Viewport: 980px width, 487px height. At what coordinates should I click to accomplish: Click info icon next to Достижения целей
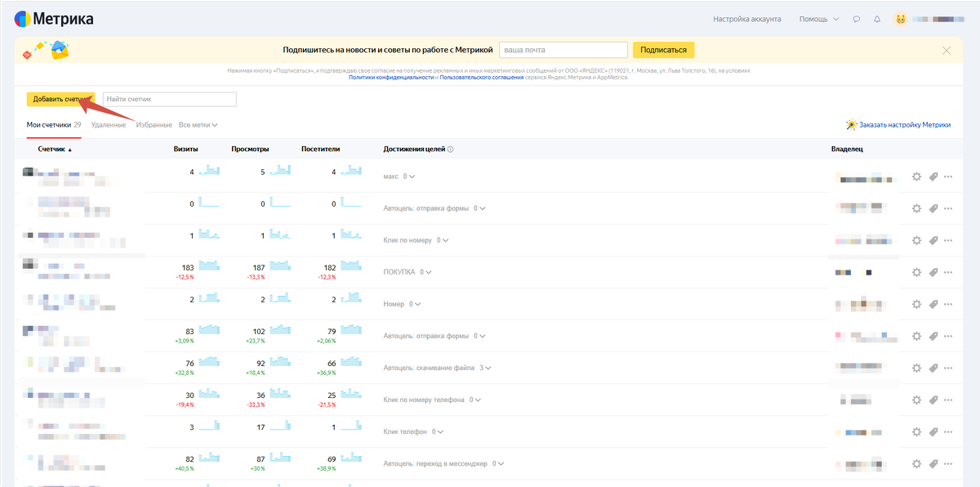[450, 150]
